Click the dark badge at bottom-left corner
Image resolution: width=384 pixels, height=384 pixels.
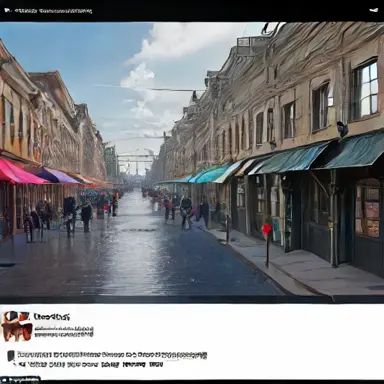(x=21, y=379)
